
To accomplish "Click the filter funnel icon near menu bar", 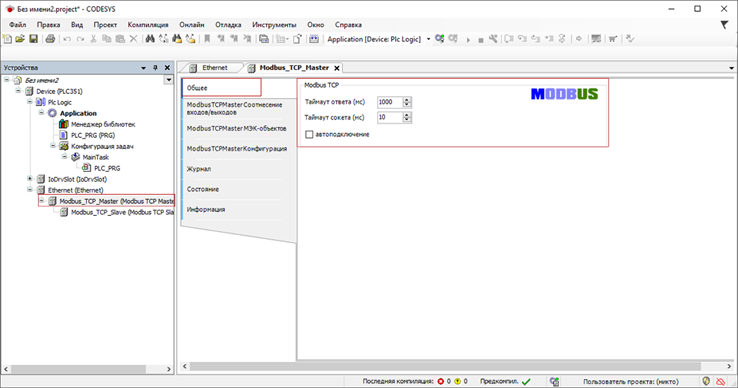I will (x=724, y=25).
